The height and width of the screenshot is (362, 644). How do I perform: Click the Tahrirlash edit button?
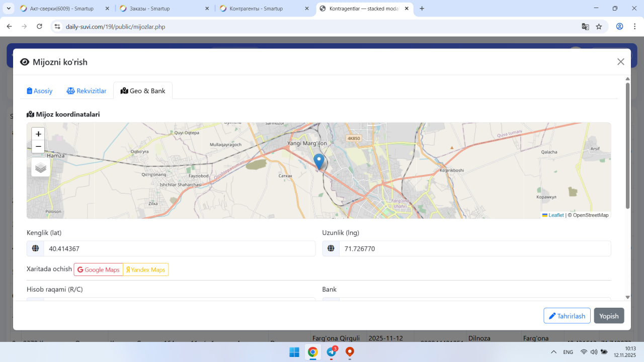click(x=567, y=316)
